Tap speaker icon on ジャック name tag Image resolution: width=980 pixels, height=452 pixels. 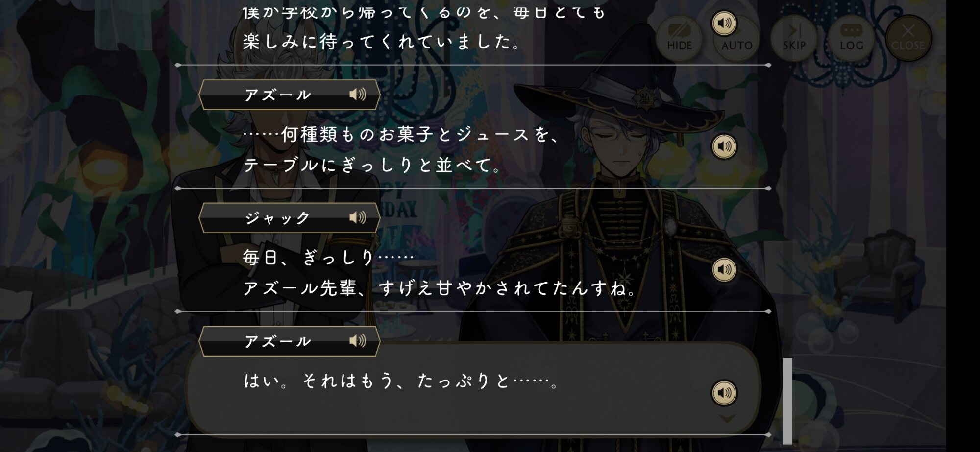(358, 217)
